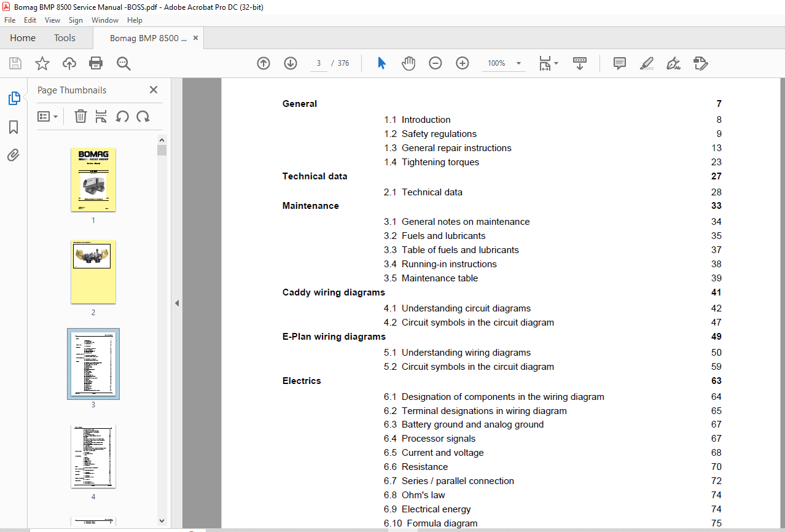
Task: Open the Sign document pen icon
Action: pos(674,63)
